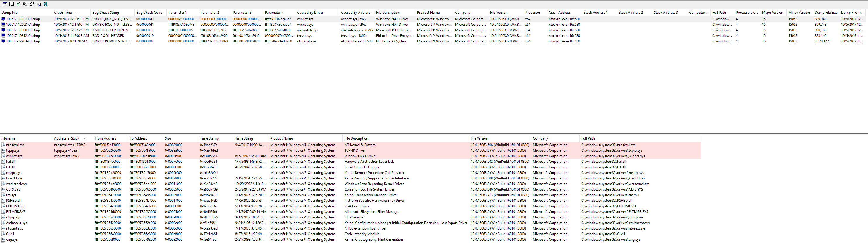
Task: Click the BOOTVID.dll file icon
Action: point(4,206)
